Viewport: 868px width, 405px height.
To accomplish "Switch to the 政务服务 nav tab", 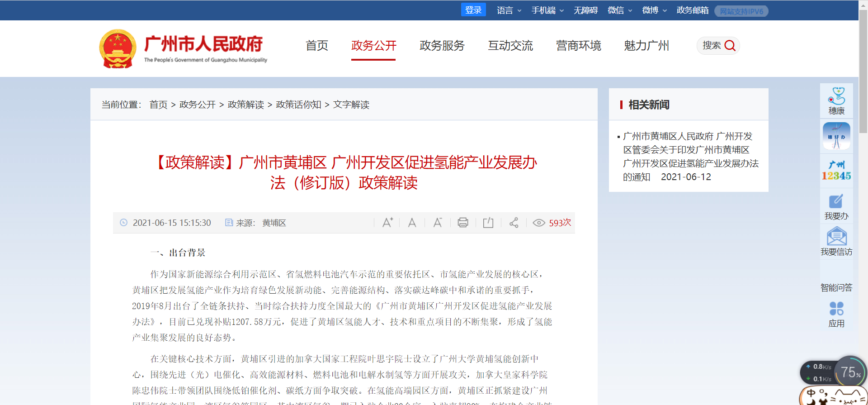I will [442, 46].
